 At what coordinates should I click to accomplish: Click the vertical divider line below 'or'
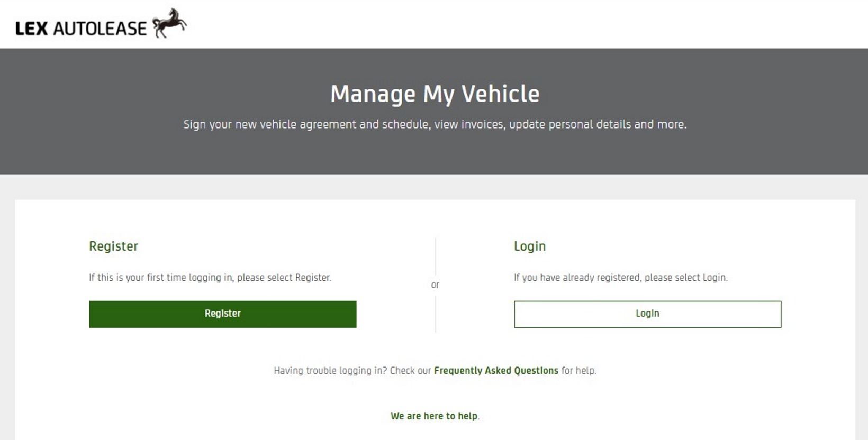point(436,314)
